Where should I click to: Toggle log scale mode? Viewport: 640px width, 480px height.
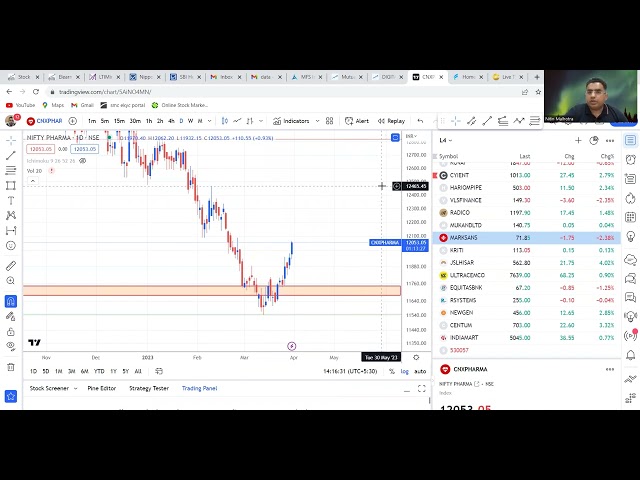point(404,371)
